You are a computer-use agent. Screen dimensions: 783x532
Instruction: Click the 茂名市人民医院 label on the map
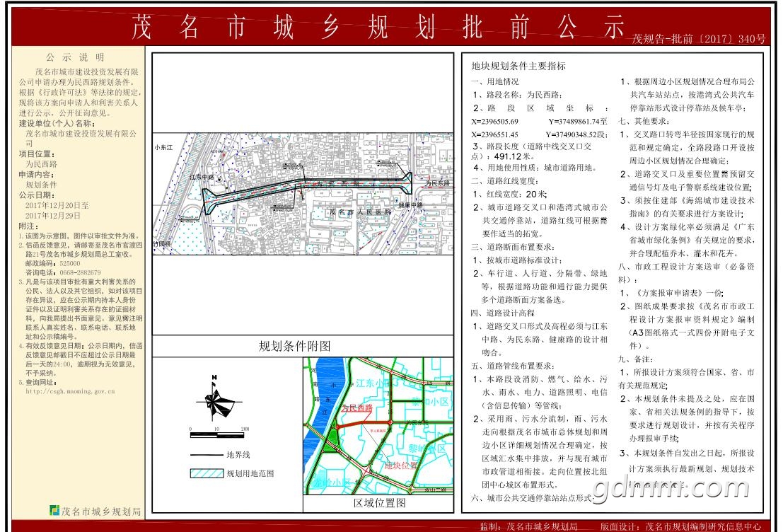(359, 212)
